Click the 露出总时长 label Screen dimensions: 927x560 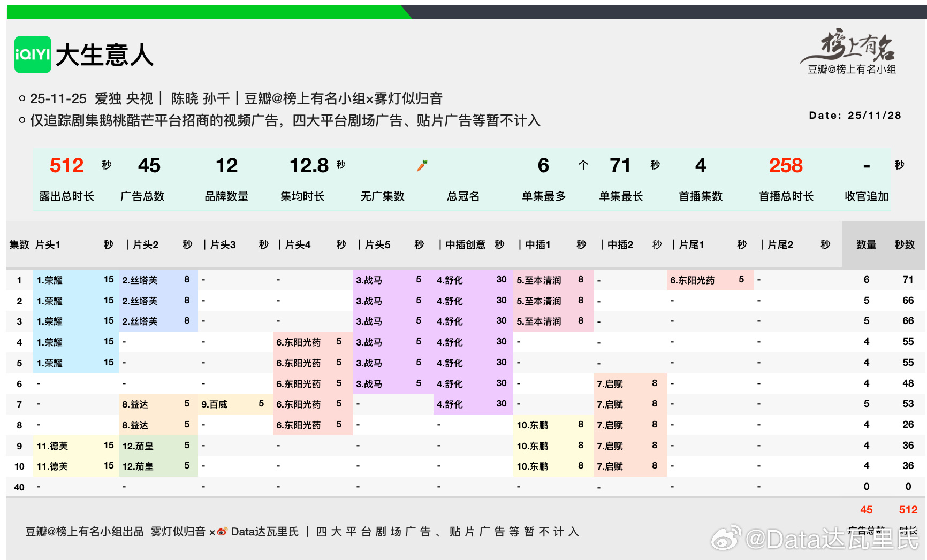coord(67,196)
